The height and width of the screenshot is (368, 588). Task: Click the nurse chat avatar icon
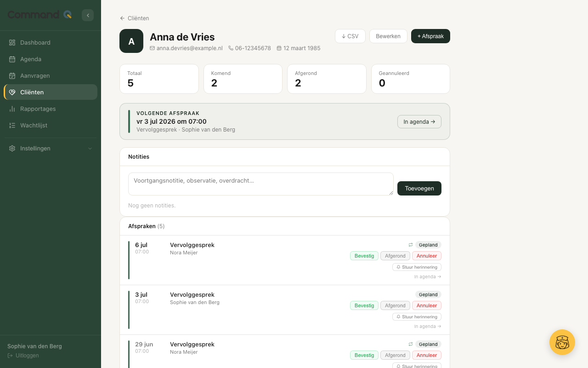[562, 342]
